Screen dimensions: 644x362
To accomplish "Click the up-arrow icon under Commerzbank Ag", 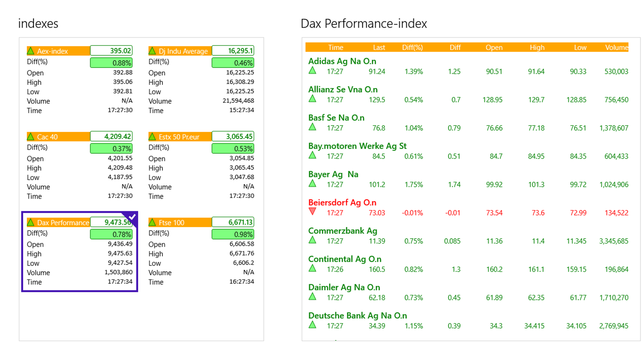I will (x=313, y=240).
